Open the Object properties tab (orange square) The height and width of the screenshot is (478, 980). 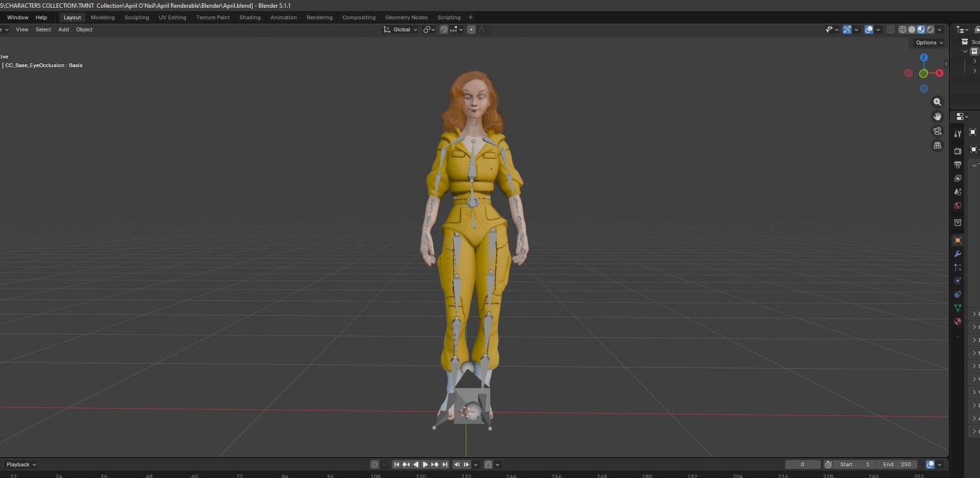pyautogui.click(x=958, y=240)
